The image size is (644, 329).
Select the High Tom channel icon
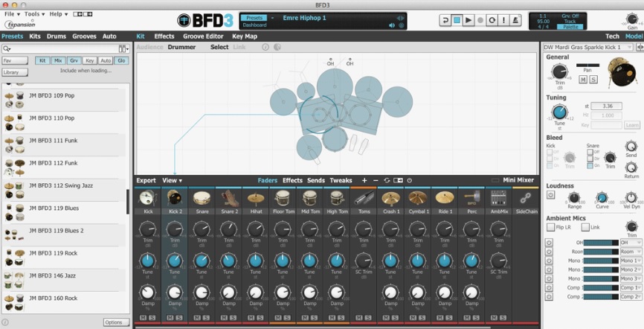tap(337, 198)
